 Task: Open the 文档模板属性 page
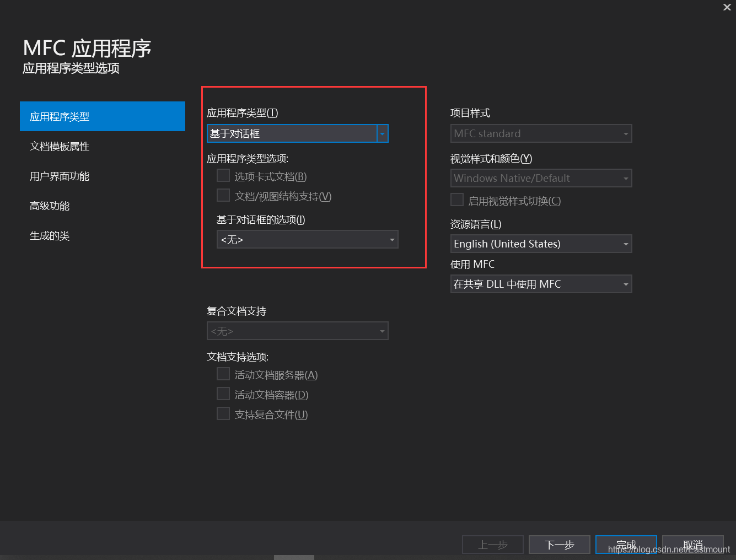103,146
